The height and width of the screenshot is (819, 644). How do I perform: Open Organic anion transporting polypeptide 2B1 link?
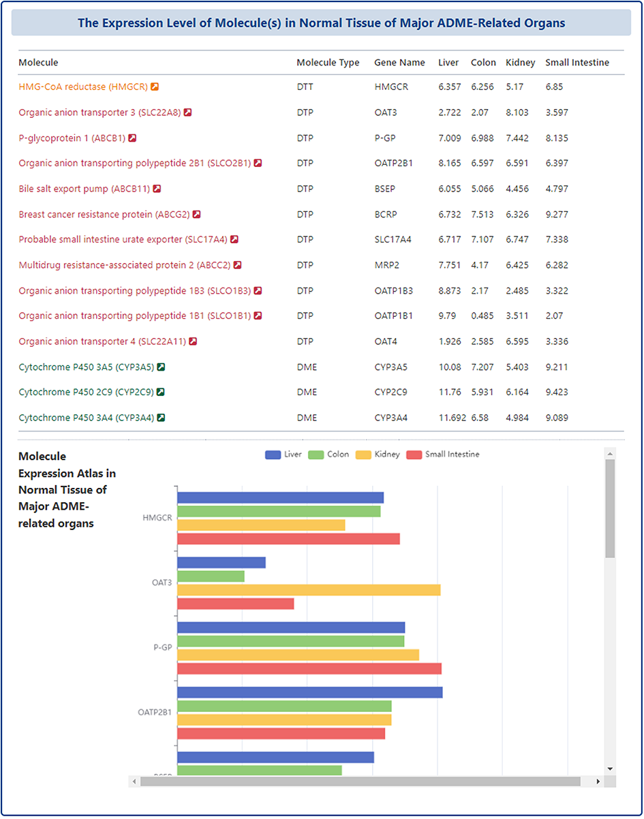tap(134, 164)
